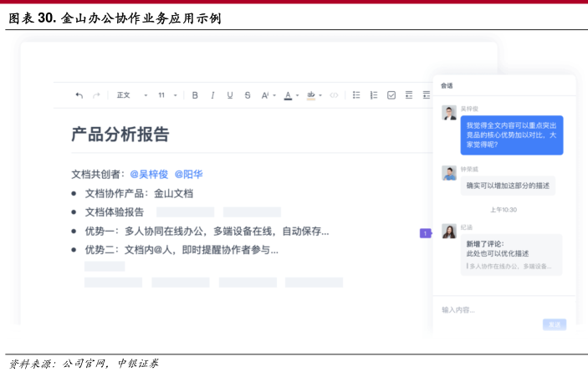
Task: Click the redo arrow in the toolbar
Action: pos(97,95)
